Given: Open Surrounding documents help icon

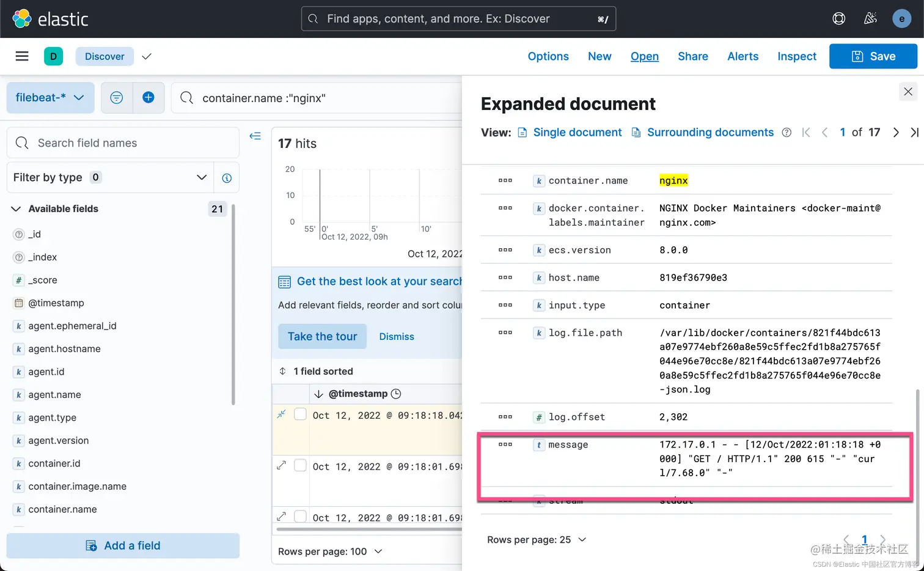Looking at the screenshot, I should (787, 133).
